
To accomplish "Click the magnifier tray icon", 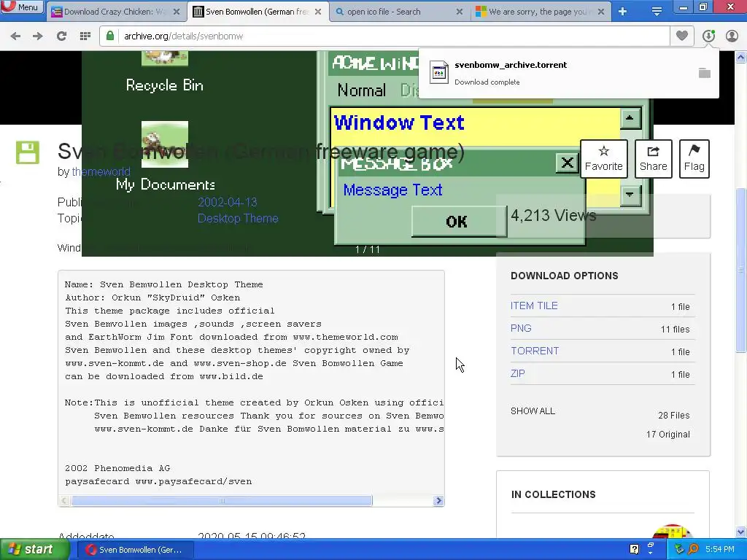I will pos(694,550).
